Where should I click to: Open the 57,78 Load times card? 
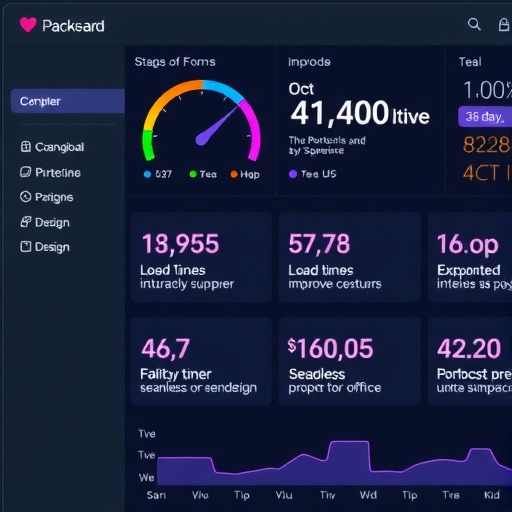coord(349,257)
